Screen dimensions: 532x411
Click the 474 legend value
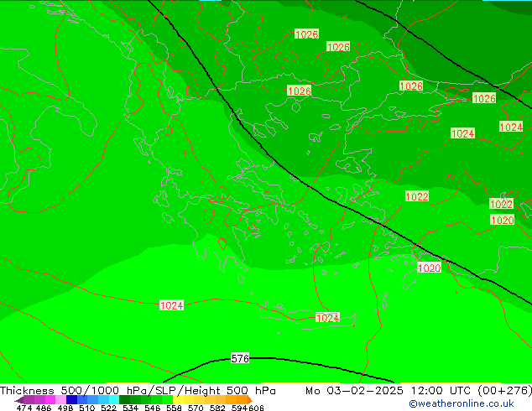tap(24, 408)
